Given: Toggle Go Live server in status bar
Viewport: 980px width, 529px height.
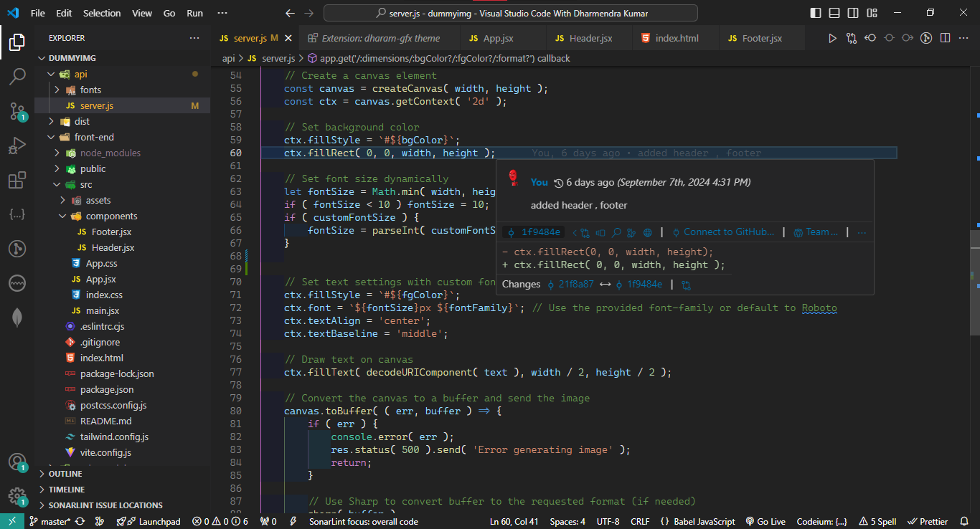Looking at the screenshot, I should (765, 521).
